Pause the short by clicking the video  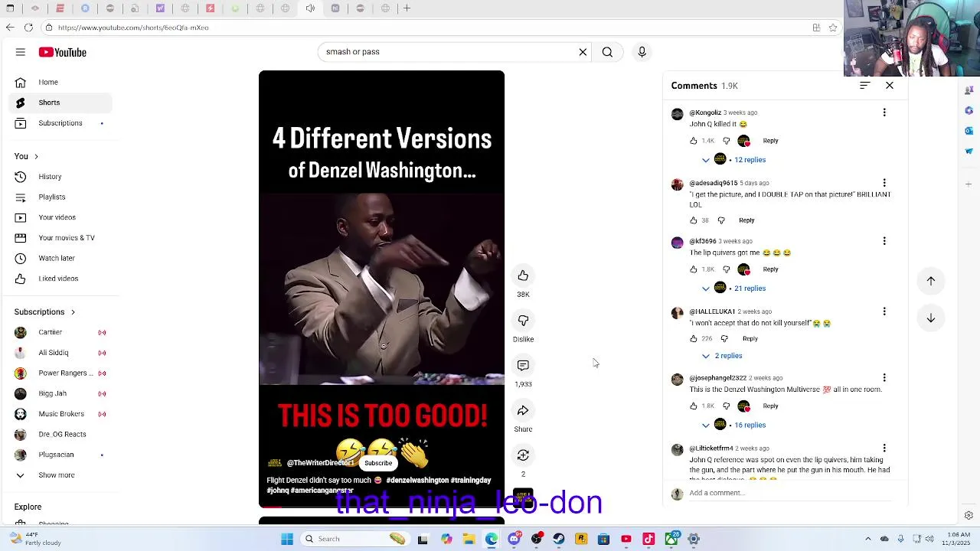(381, 289)
